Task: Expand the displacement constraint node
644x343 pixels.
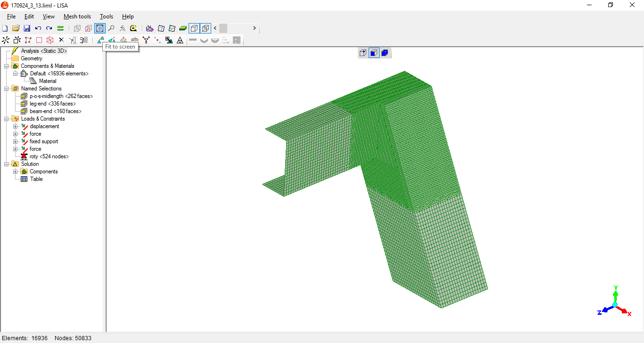Action: [x=15, y=126]
